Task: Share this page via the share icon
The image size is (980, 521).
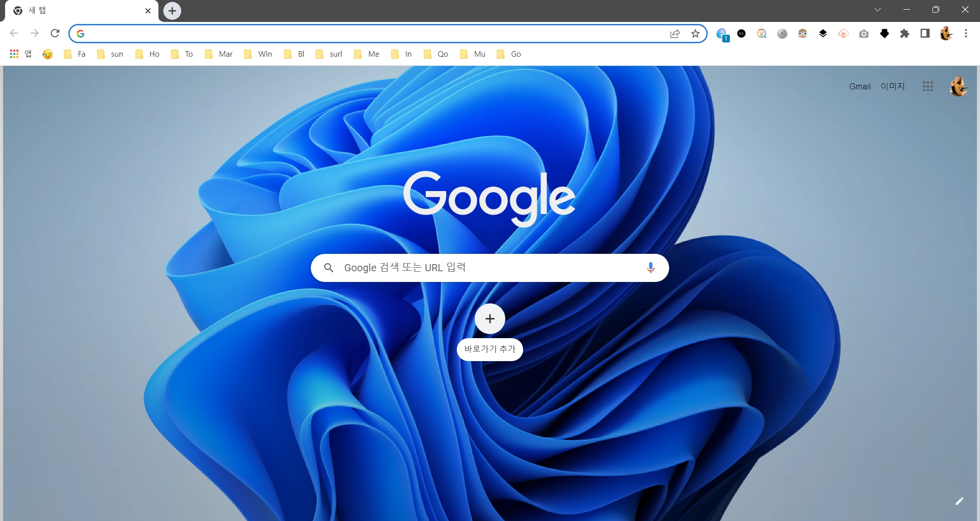Action: pos(675,34)
